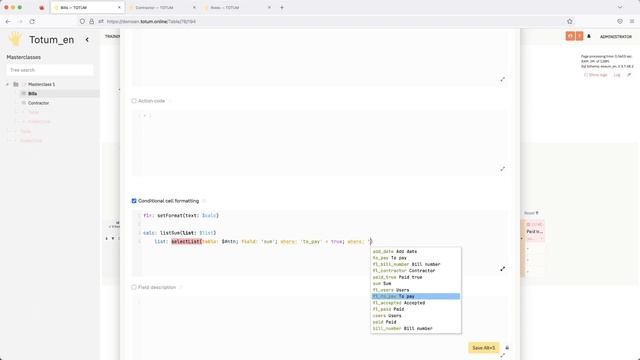
Task: Uncheck Conditional cell formatting checkbox
Action: [134, 201]
